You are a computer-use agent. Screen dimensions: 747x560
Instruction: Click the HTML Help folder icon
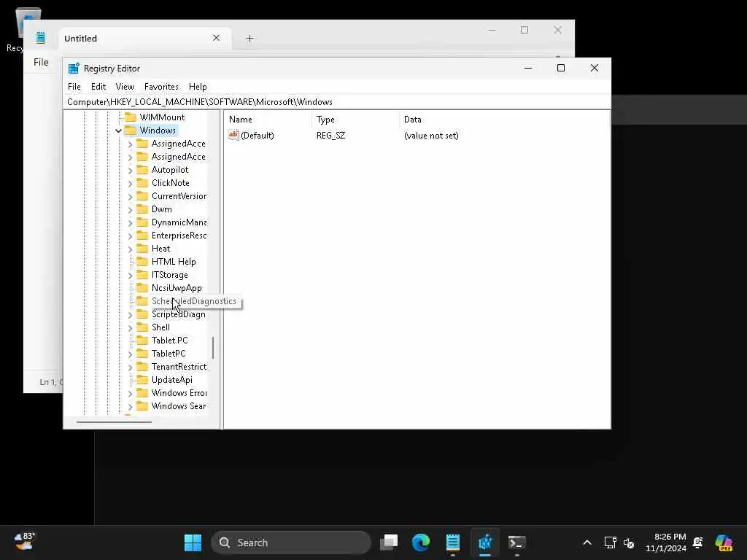142,262
